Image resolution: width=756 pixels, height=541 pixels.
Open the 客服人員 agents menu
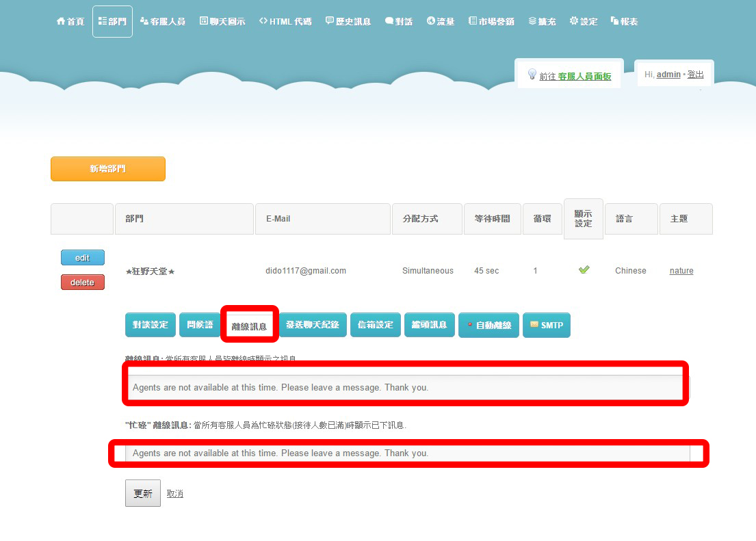(162, 21)
